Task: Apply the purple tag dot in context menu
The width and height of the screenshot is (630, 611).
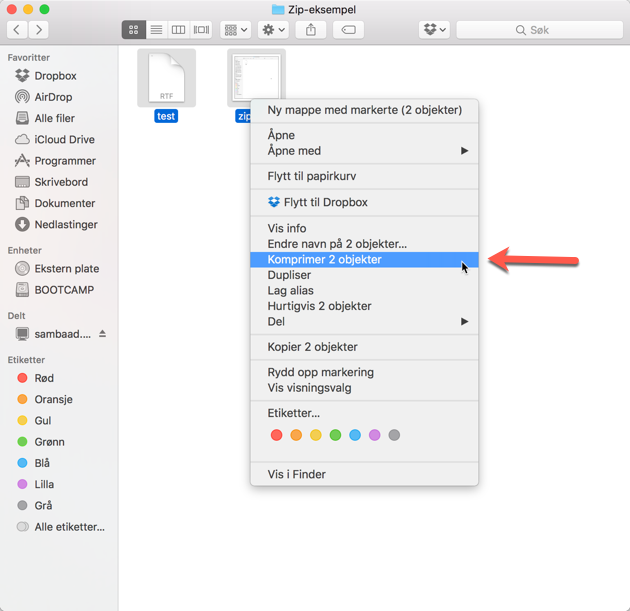Action: [374, 435]
